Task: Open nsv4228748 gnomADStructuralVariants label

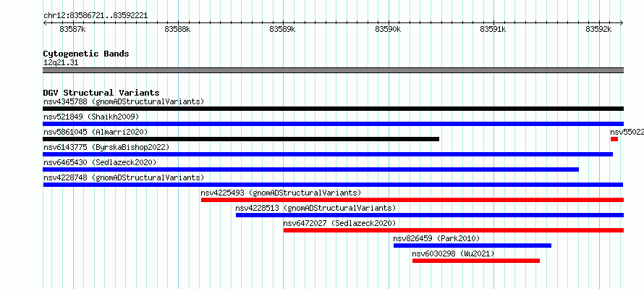Action: coord(124,177)
